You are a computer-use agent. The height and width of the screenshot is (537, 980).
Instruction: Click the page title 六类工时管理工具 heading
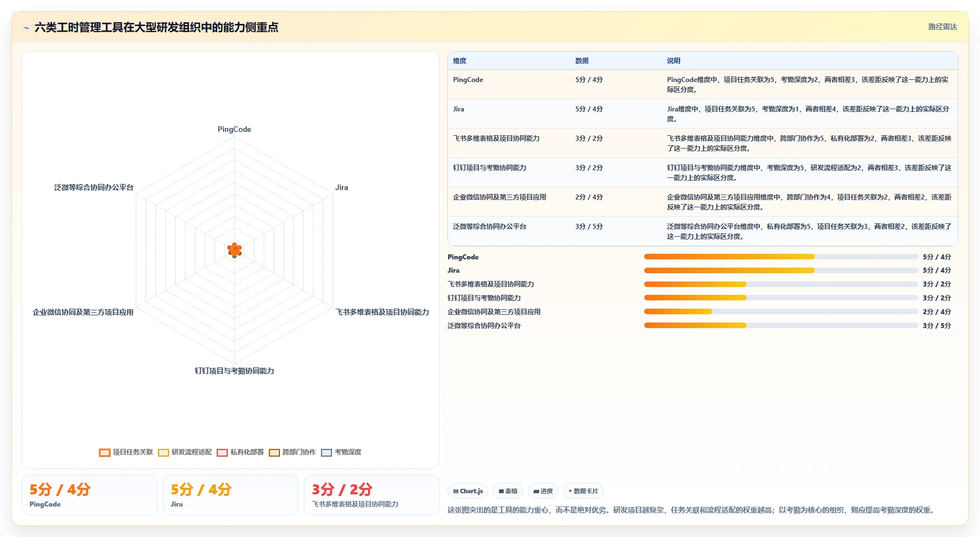click(x=156, y=27)
